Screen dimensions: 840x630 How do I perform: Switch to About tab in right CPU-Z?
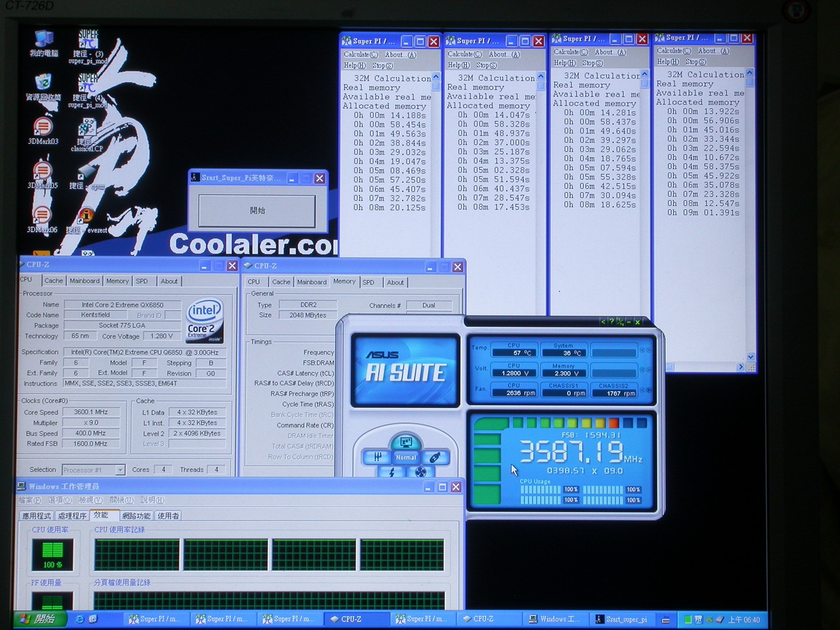[395, 282]
